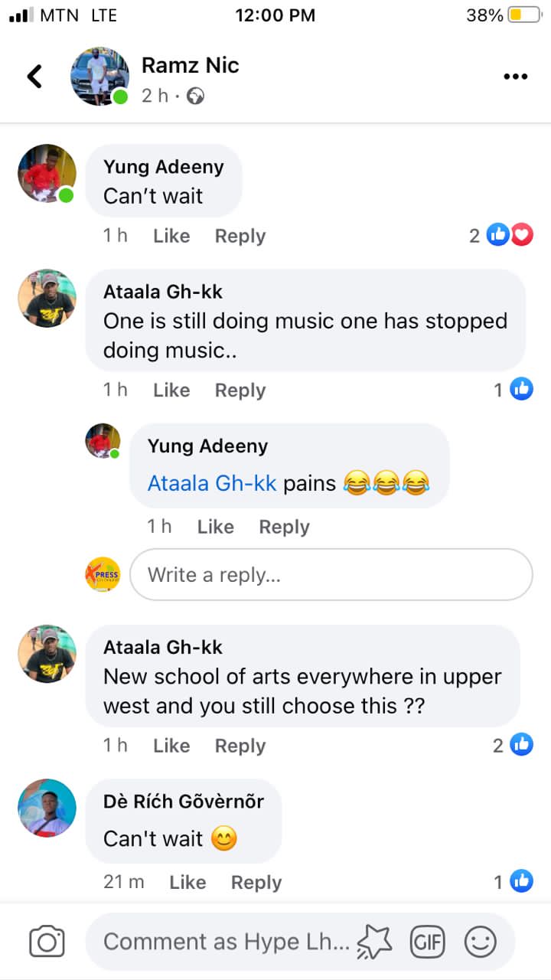Reply to Yung Adeeny's "pains" reply

[x=284, y=528]
